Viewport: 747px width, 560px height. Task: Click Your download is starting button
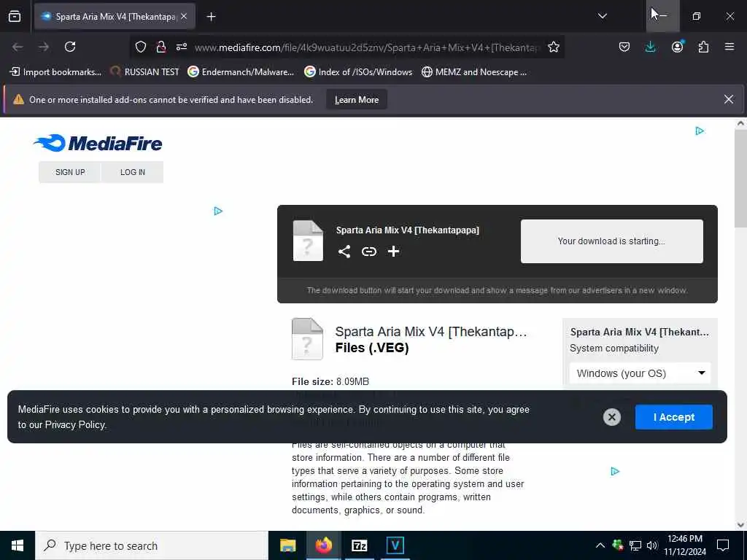[612, 241]
